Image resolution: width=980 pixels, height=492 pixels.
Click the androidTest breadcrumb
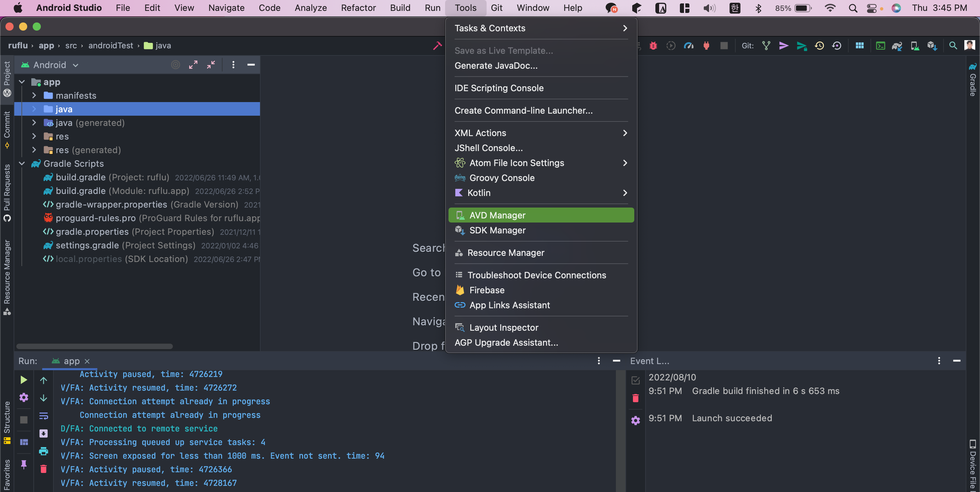pyautogui.click(x=110, y=45)
